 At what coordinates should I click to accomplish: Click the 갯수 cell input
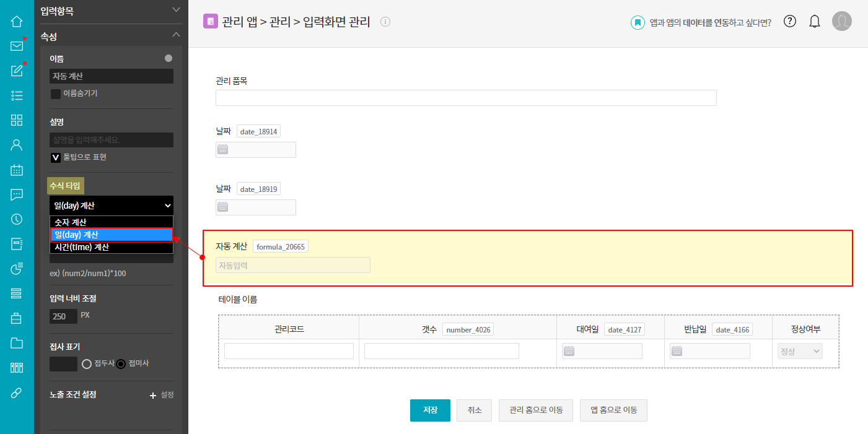[x=442, y=351]
